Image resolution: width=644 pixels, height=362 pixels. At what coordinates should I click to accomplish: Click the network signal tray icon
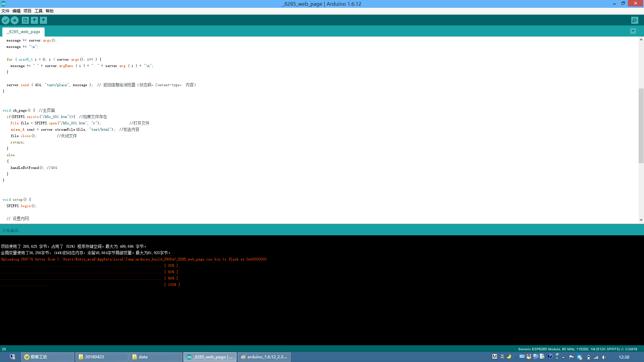coord(596,357)
